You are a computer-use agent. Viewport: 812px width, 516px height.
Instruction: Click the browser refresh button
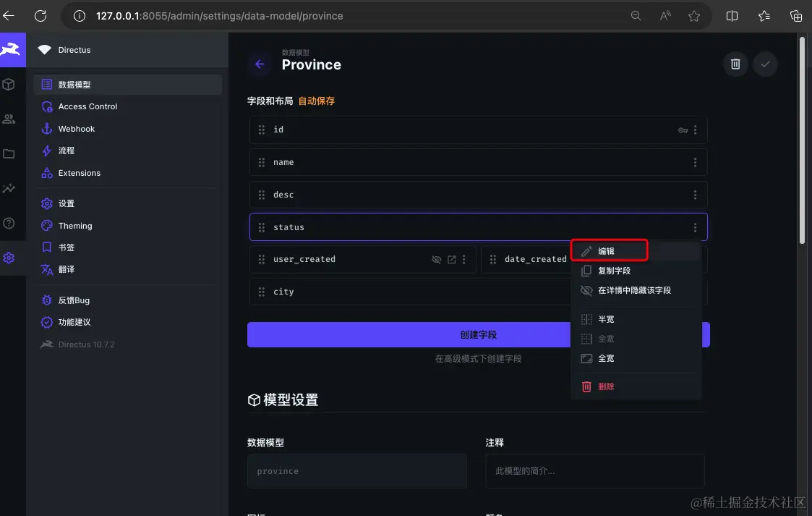pos(40,16)
